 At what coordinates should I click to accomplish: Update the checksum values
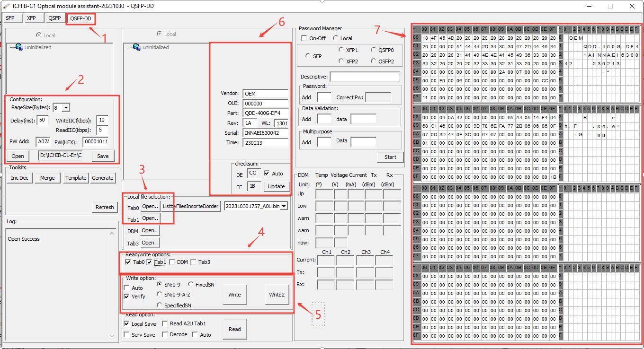(x=276, y=186)
